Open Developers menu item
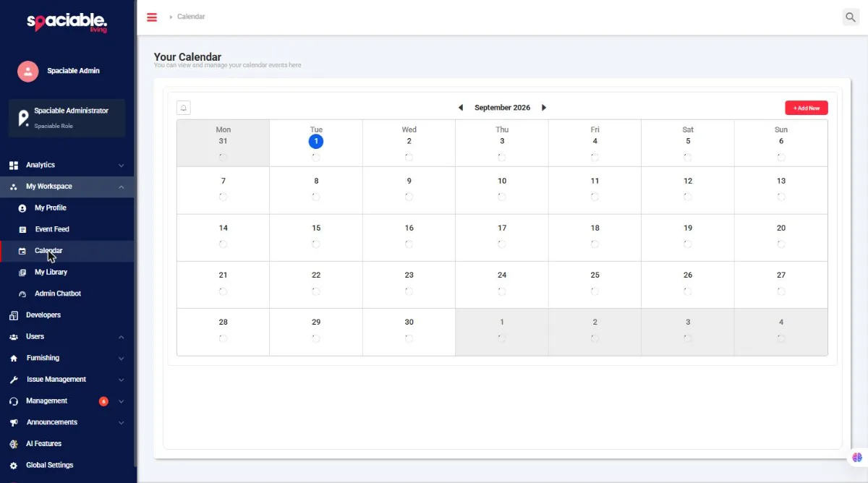868x483 pixels. [x=67, y=315]
